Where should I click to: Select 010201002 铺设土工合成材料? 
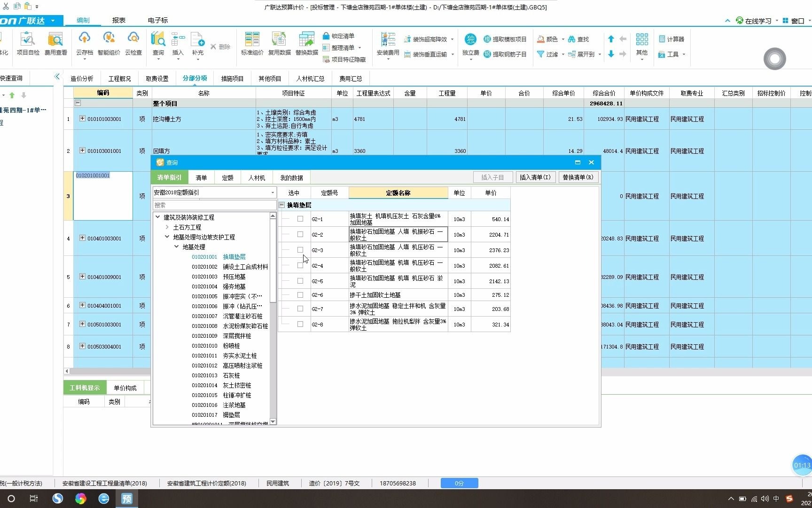[x=230, y=267]
